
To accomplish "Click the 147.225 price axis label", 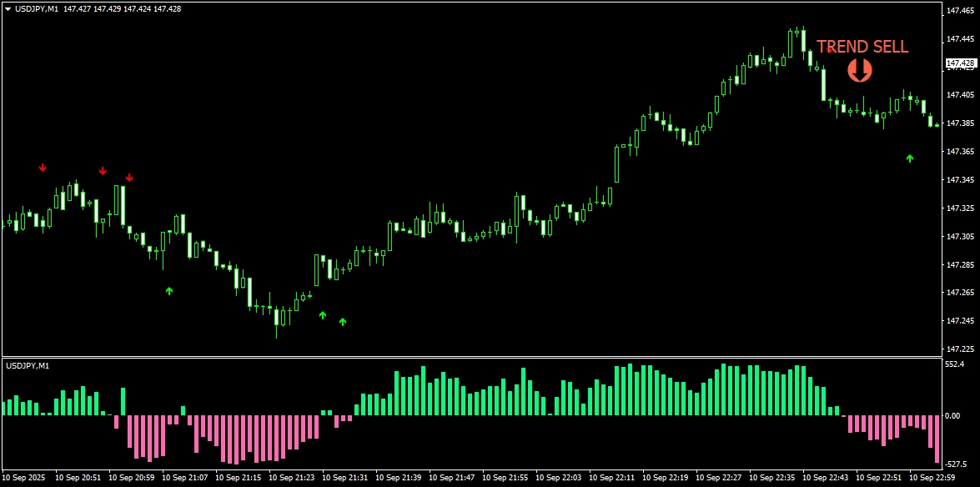I will click(961, 349).
